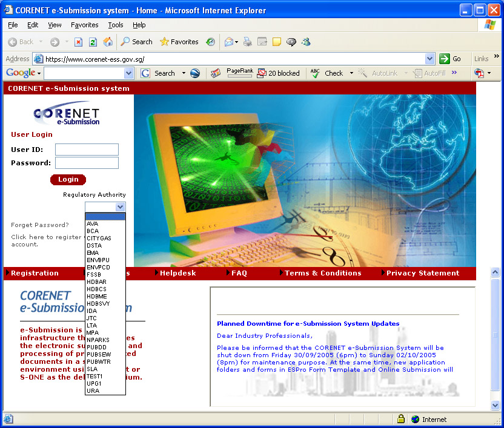Open Favorites star in toolbar

179,42
